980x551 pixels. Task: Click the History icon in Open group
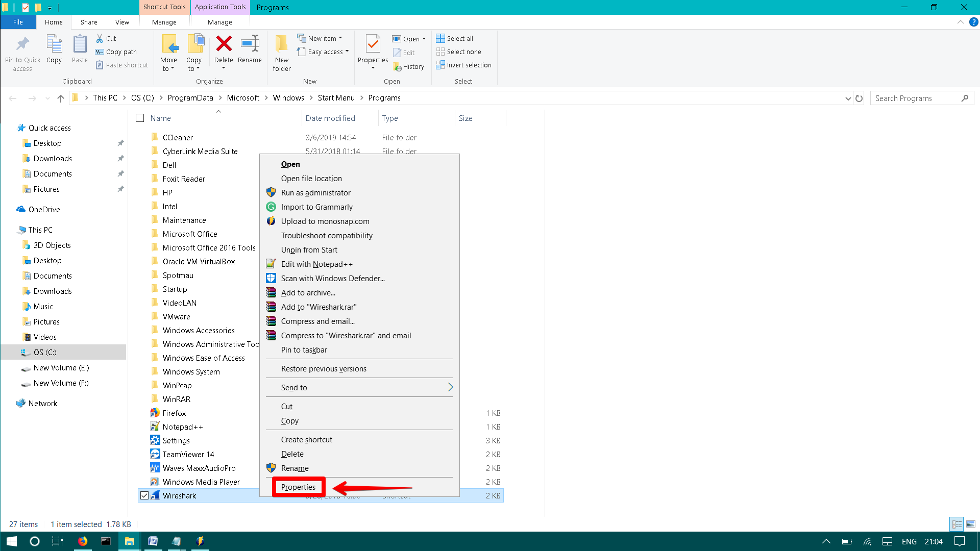point(398,67)
